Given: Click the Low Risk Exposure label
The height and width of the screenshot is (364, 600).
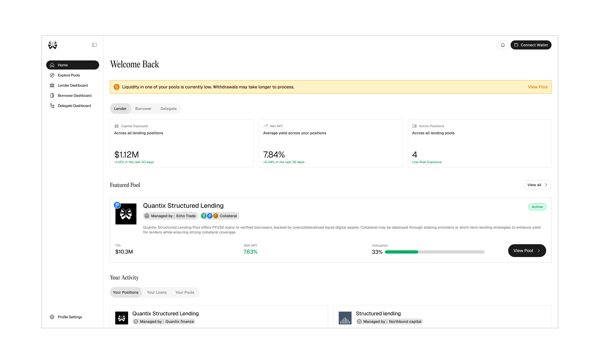Looking at the screenshot, I should point(427,162).
